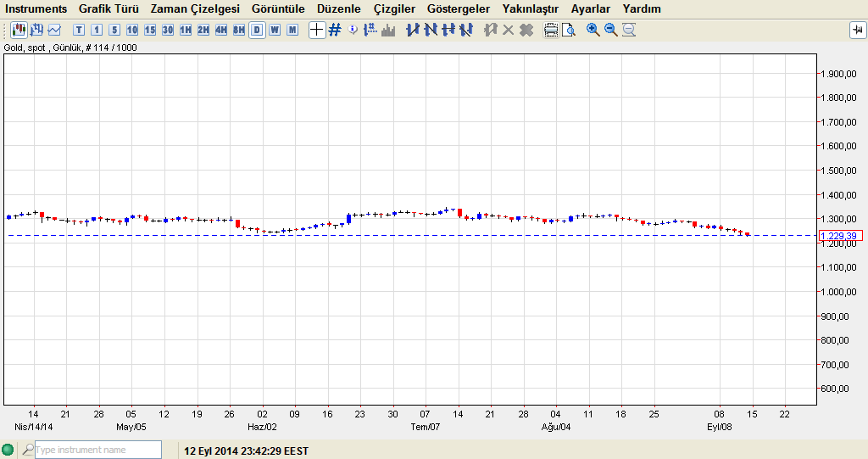
Task: Click grey edit drawing icon
Action: click(x=490, y=30)
